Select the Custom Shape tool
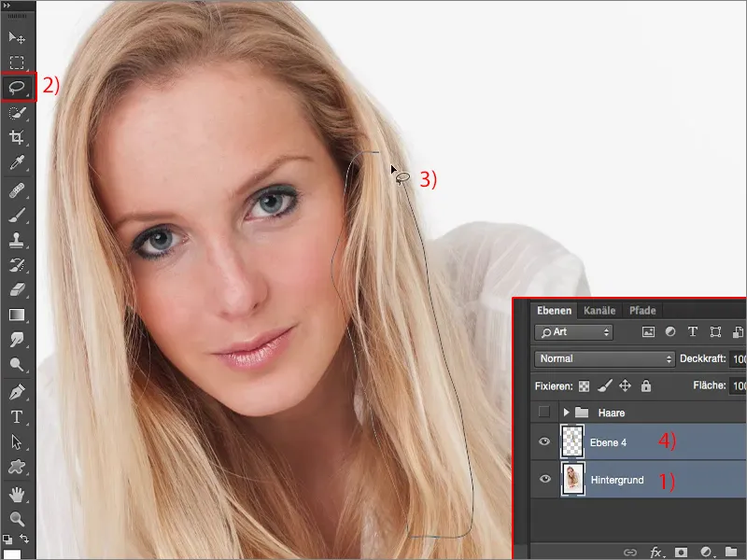The height and width of the screenshot is (560, 747). pyautogui.click(x=17, y=467)
